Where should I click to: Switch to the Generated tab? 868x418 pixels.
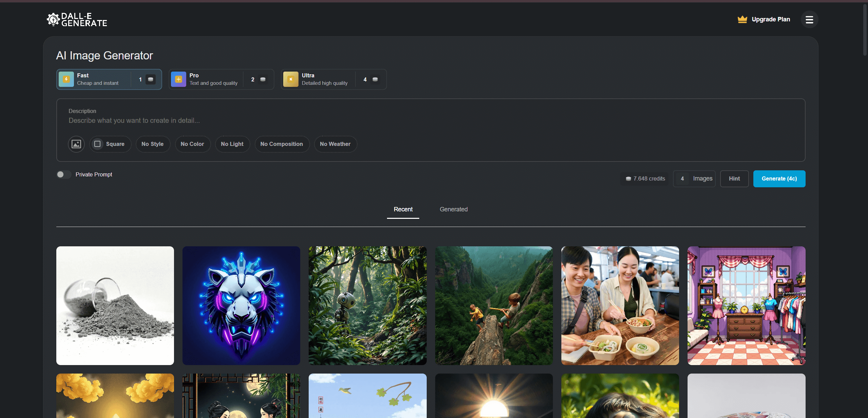(x=454, y=209)
